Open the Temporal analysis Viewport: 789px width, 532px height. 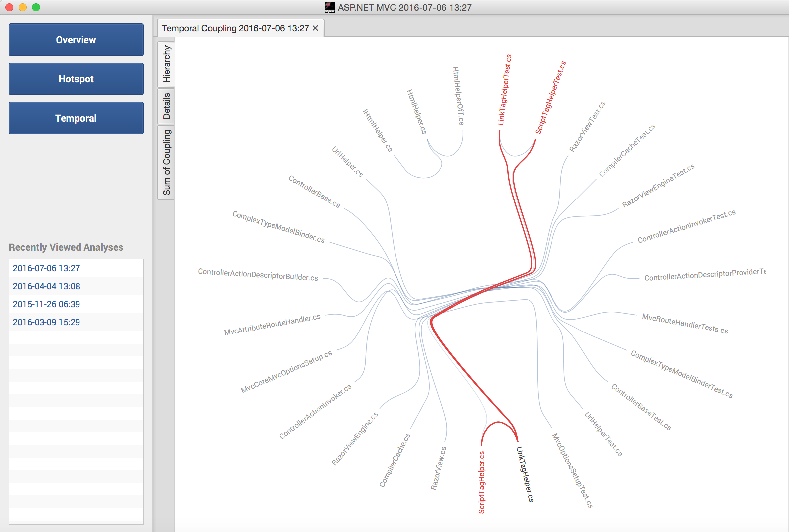pyautogui.click(x=76, y=118)
